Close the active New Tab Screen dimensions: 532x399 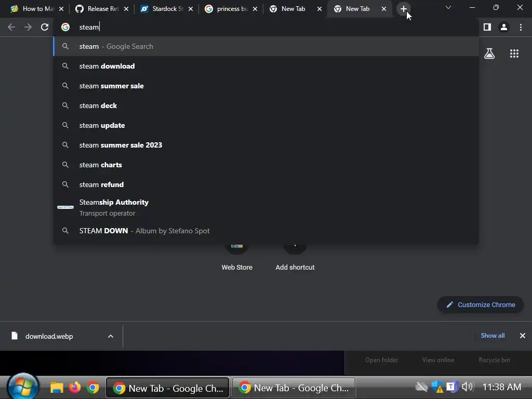pos(384,9)
